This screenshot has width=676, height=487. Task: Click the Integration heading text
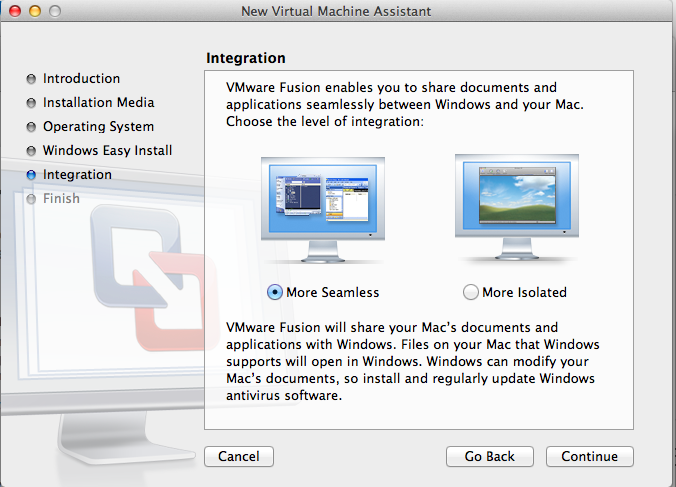tap(246, 58)
